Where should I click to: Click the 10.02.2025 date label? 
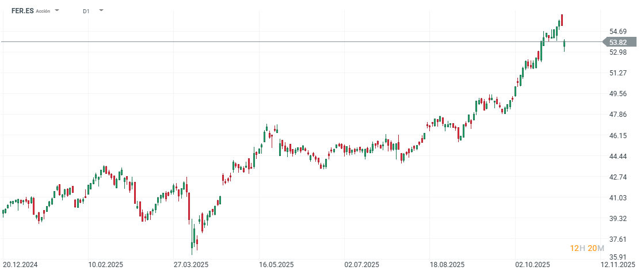pyautogui.click(x=105, y=265)
